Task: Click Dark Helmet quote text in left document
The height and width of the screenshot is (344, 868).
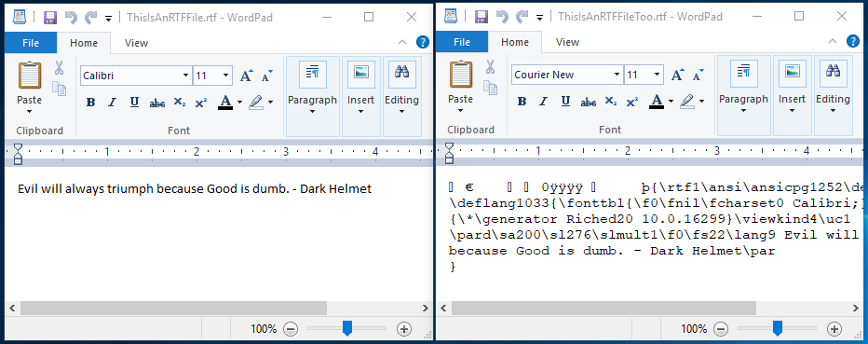Action: point(195,189)
